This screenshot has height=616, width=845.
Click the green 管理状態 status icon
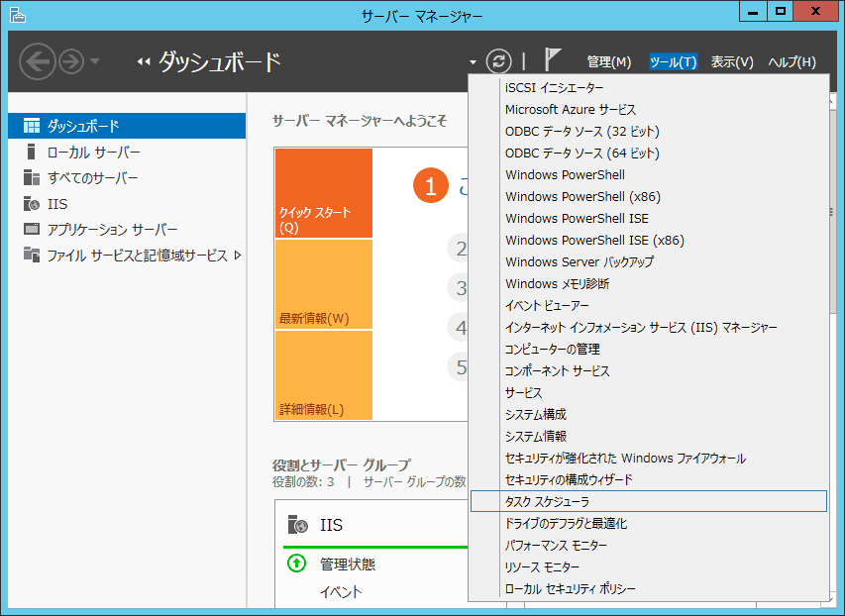click(x=296, y=564)
